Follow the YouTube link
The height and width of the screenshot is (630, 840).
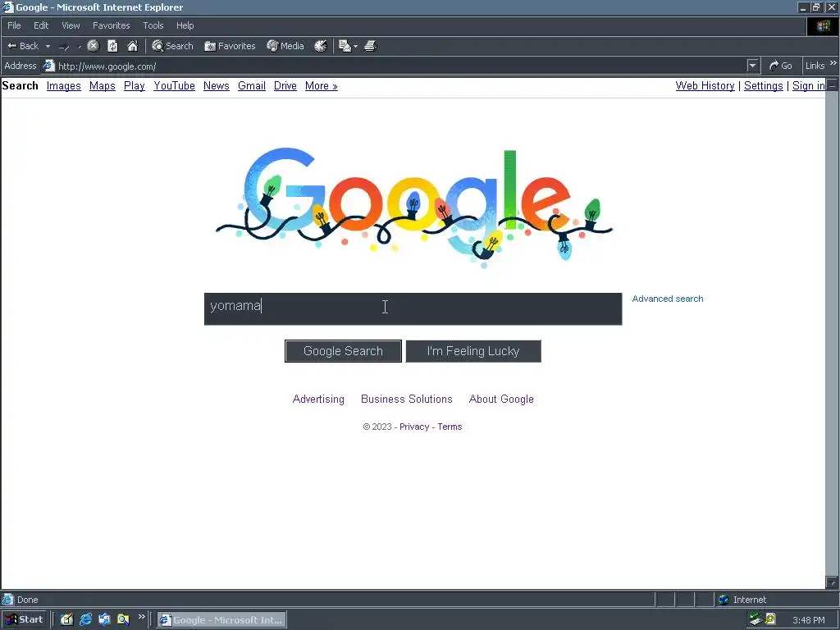pos(174,85)
